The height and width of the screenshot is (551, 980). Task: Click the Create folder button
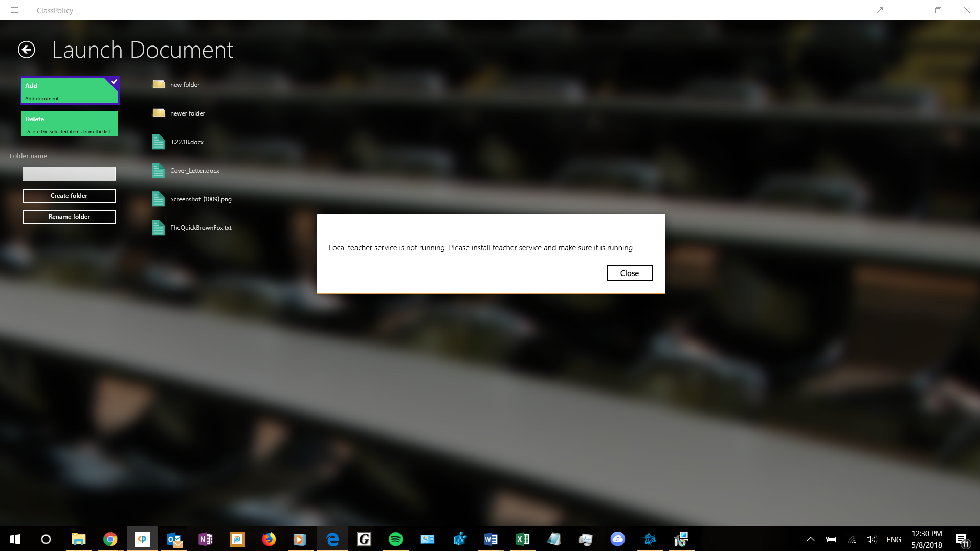pos(69,195)
